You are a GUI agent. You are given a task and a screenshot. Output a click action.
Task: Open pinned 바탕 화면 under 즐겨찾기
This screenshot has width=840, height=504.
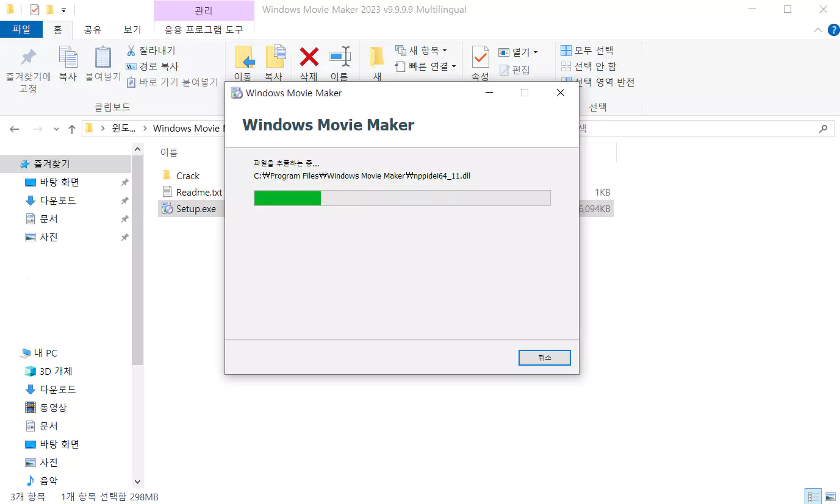(52, 182)
